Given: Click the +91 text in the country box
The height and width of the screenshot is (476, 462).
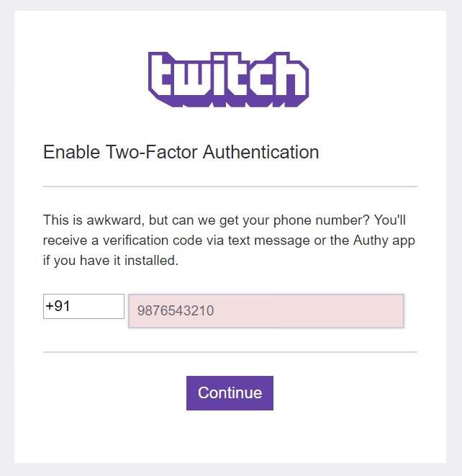Looking at the screenshot, I should [x=58, y=306].
